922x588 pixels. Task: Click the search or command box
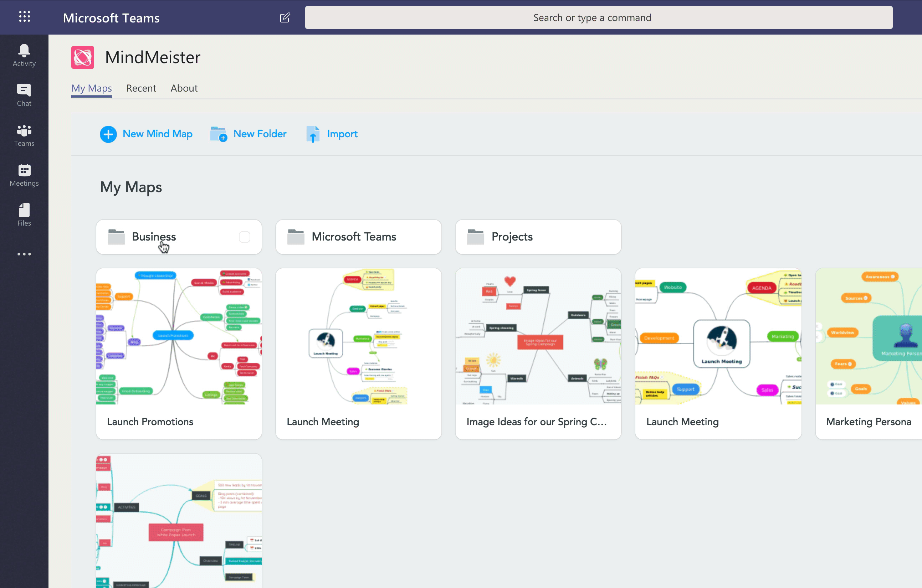tap(599, 17)
